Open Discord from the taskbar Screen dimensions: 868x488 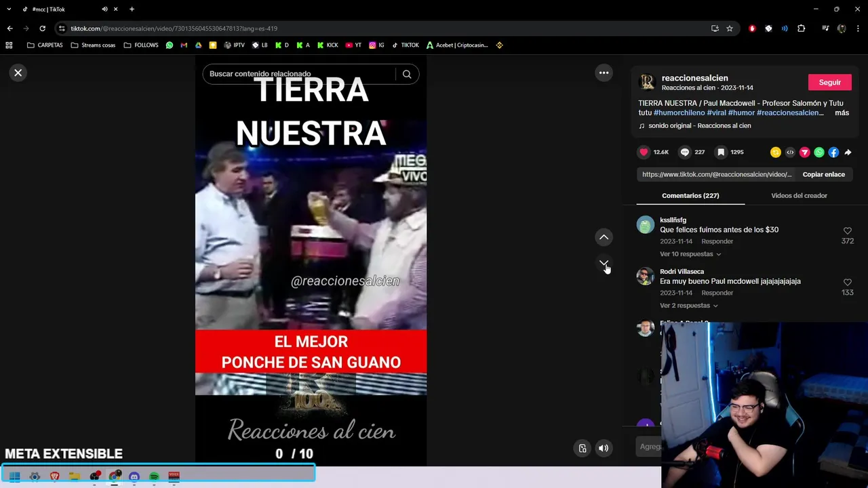click(x=134, y=476)
